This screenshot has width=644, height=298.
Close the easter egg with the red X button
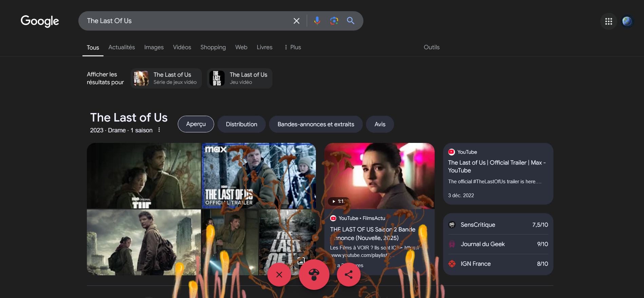click(x=279, y=274)
